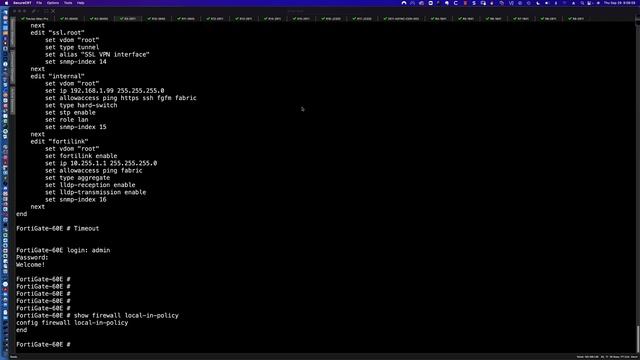Click the FortiGate-60E # Timeout line
Viewport: 640px width, 360px height.
pyautogui.click(x=58, y=229)
